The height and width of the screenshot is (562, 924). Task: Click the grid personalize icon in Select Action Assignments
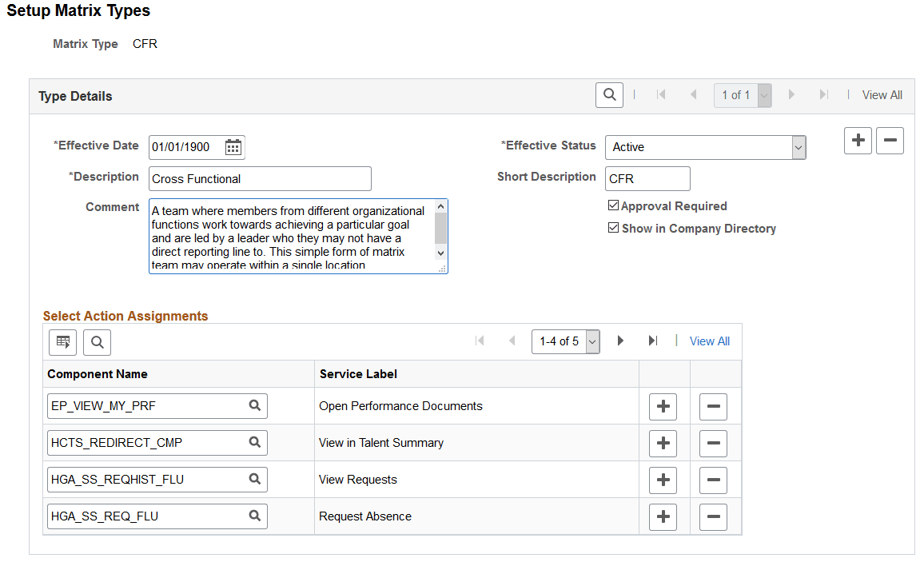[62, 342]
